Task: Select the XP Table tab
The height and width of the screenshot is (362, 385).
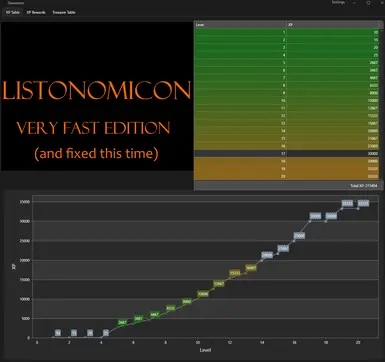Action: 13,12
